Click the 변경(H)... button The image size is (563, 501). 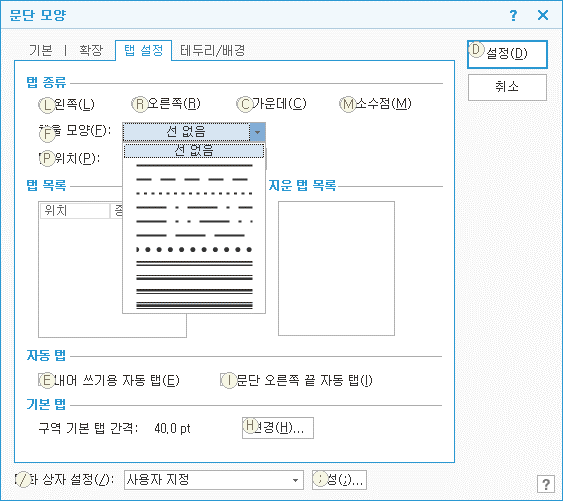point(278,428)
